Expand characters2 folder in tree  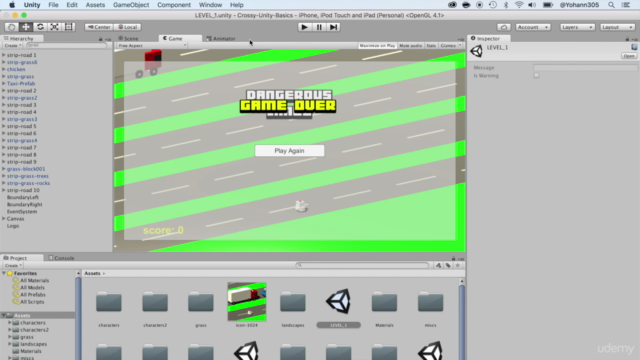[x=10, y=330]
